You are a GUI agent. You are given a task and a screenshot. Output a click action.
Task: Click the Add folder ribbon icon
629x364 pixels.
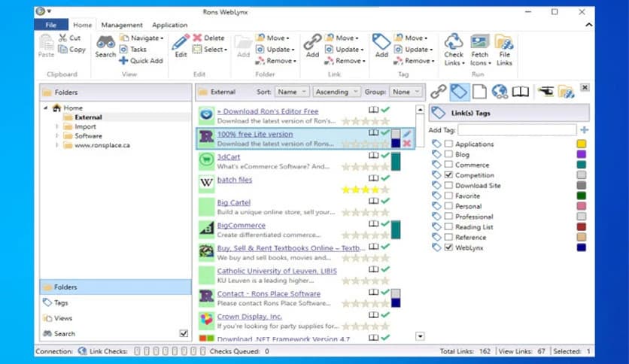(243, 43)
